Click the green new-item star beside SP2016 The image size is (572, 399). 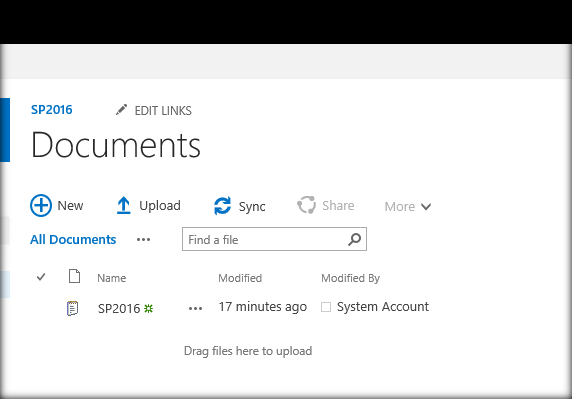(x=148, y=309)
